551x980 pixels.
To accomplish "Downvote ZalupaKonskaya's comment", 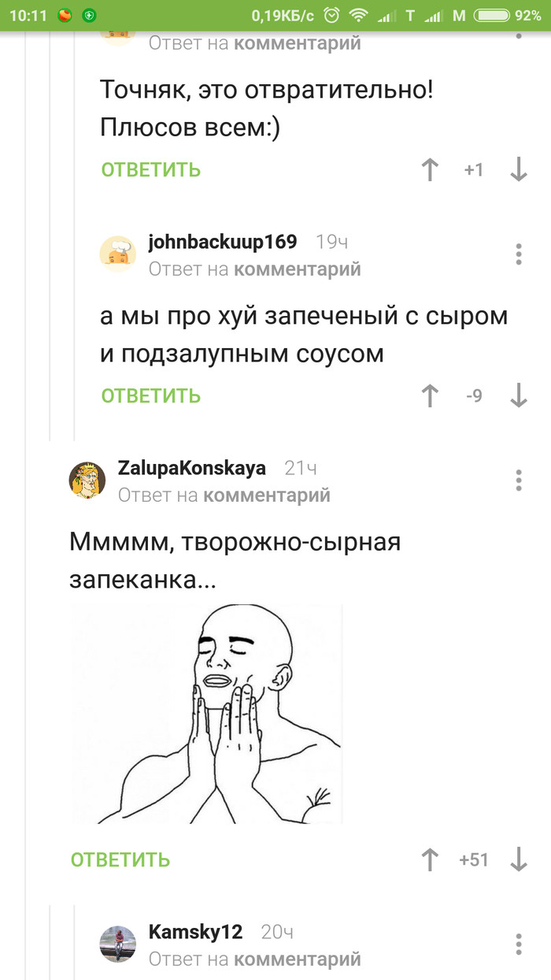I will coord(518,859).
